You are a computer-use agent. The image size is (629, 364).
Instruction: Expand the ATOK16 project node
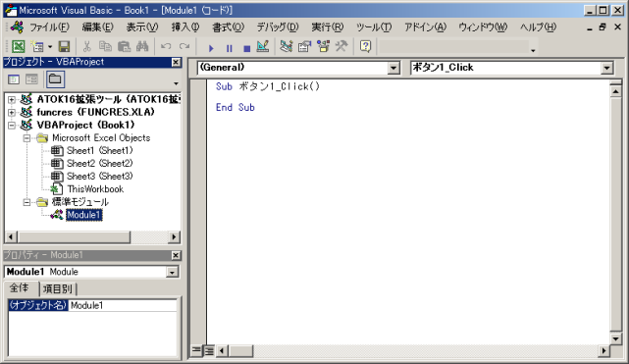pos(12,100)
